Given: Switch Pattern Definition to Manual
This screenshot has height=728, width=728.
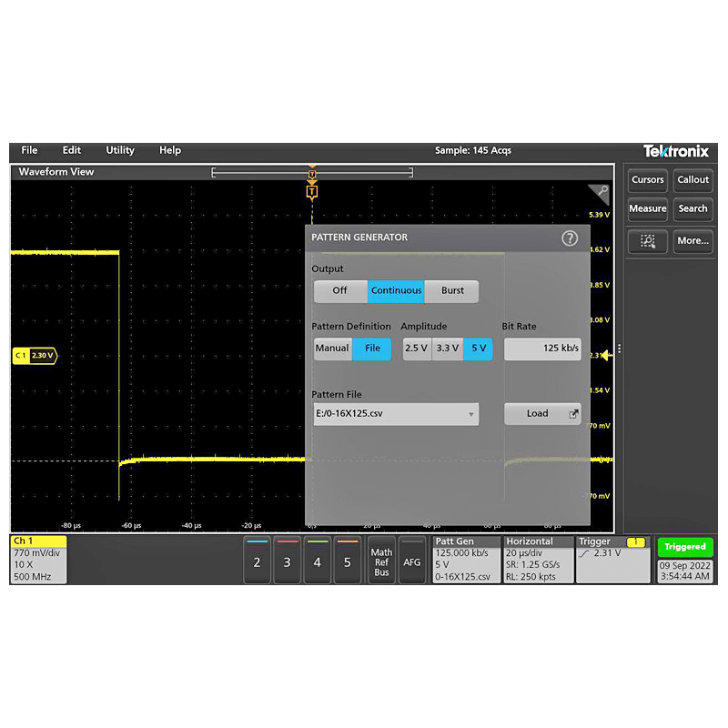Looking at the screenshot, I should point(332,348).
